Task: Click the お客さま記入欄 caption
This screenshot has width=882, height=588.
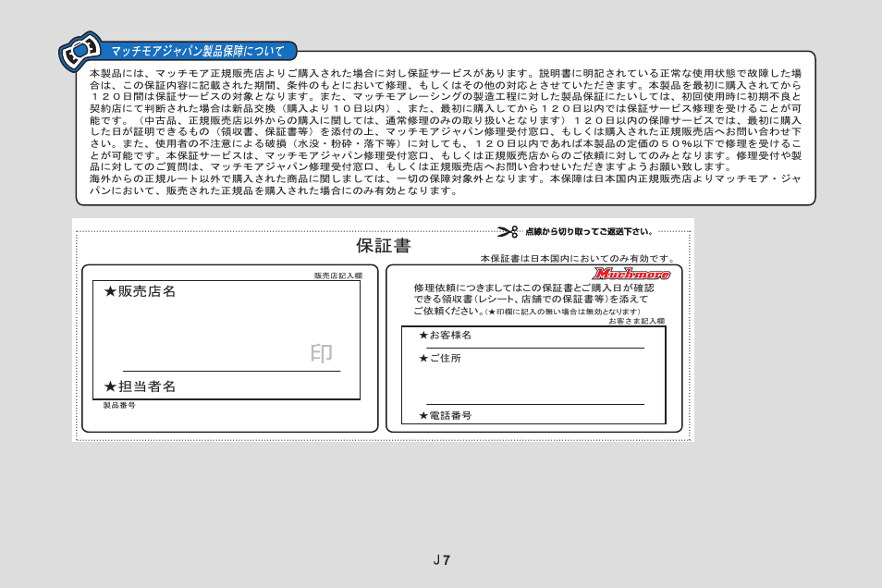Action: coord(637,322)
